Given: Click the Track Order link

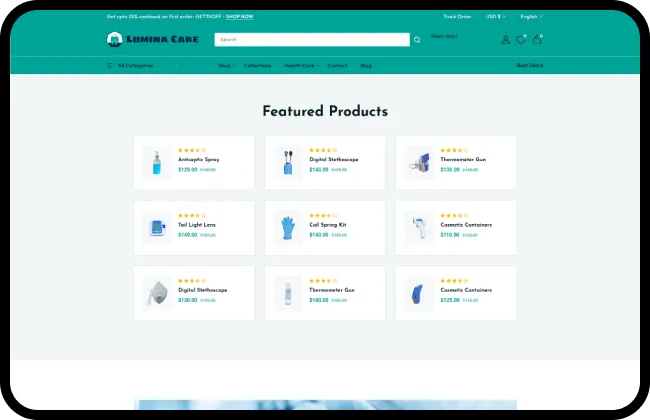Looking at the screenshot, I should 457,16.
